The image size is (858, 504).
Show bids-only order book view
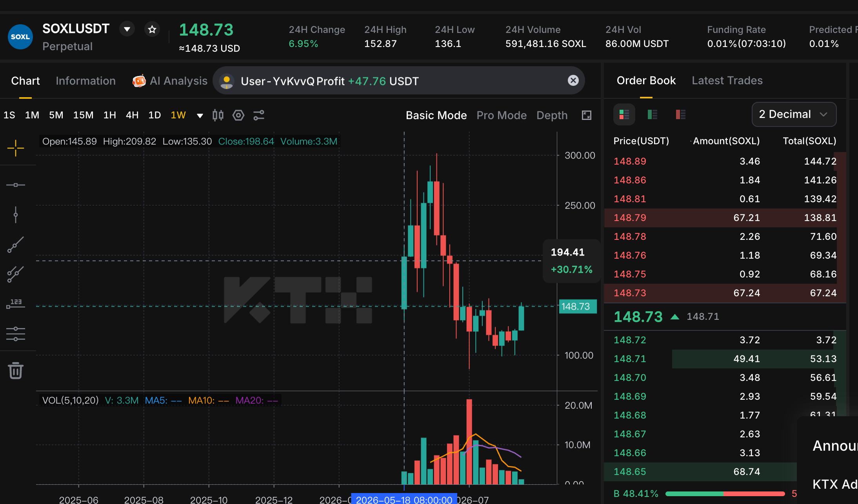coord(652,114)
